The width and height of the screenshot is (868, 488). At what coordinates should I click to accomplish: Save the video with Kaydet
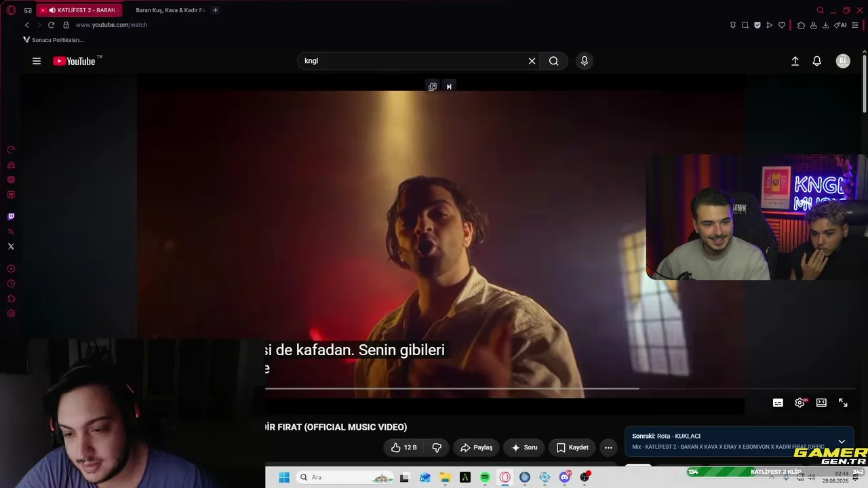[572, 447]
